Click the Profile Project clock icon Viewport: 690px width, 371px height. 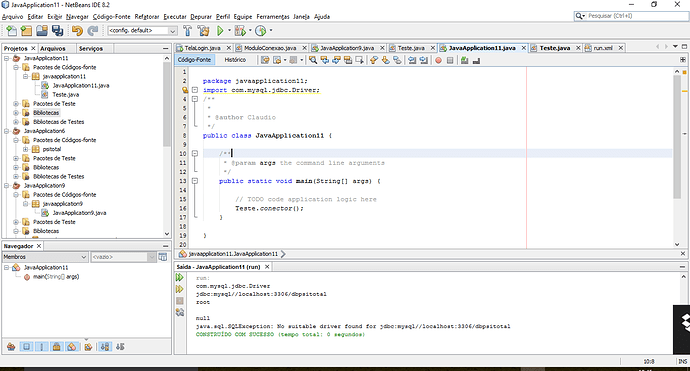pos(261,30)
